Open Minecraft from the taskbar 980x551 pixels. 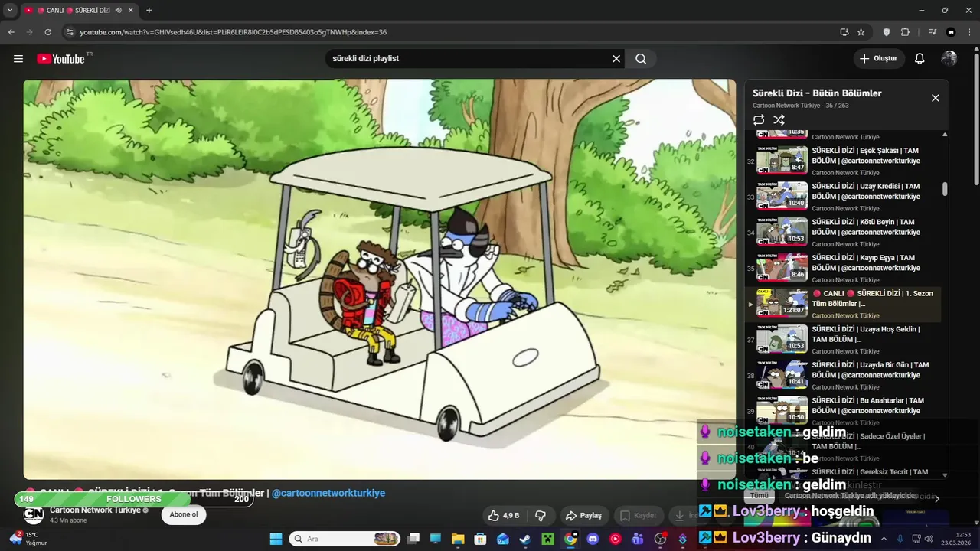(547, 539)
